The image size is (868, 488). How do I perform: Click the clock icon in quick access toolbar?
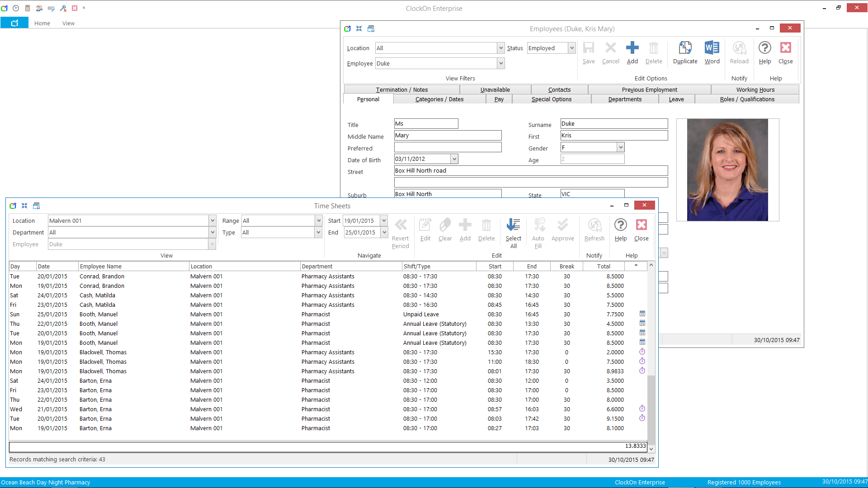(16, 8)
